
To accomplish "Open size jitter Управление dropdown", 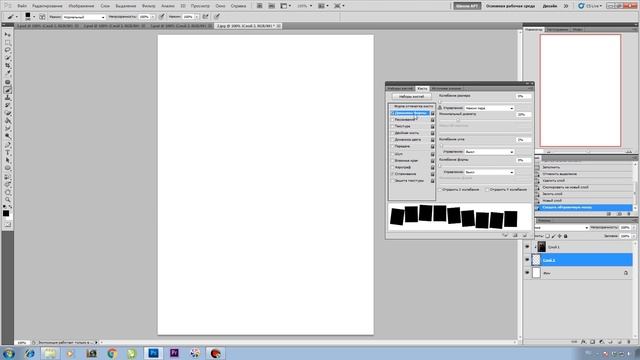I will click(x=489, y=108).
